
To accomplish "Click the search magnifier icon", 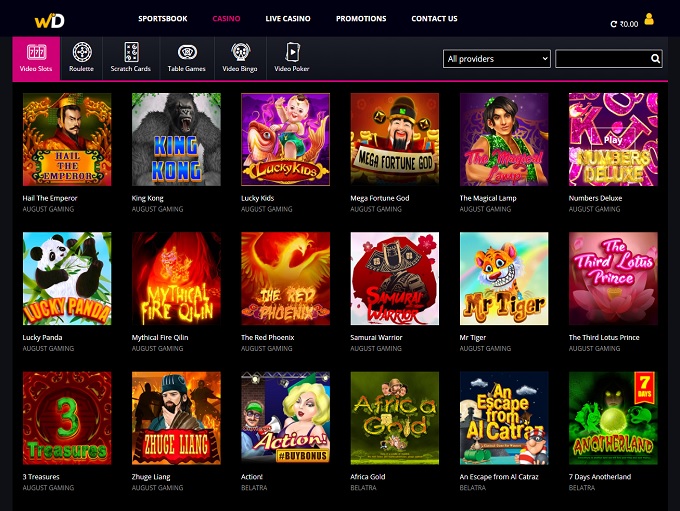I will (x=656, y=59).
